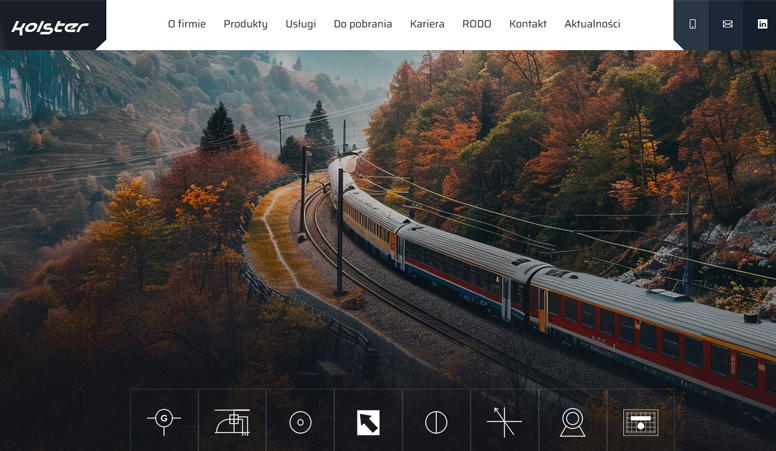This screenshot has height=451, width=776.
Task: Click the Kolster logo
Action: [50, 27]
